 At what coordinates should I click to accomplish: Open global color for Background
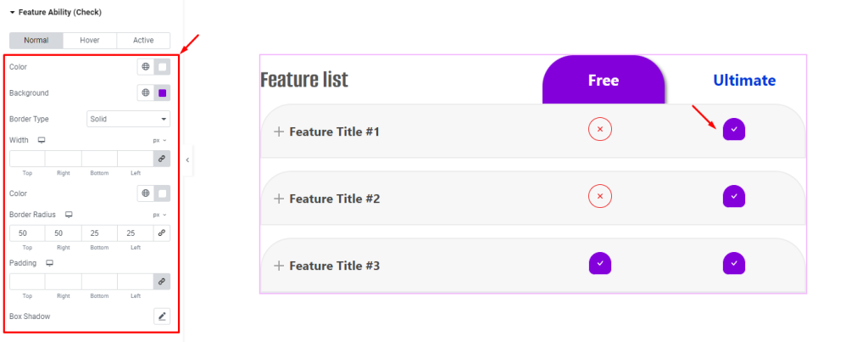click(146, 93)
